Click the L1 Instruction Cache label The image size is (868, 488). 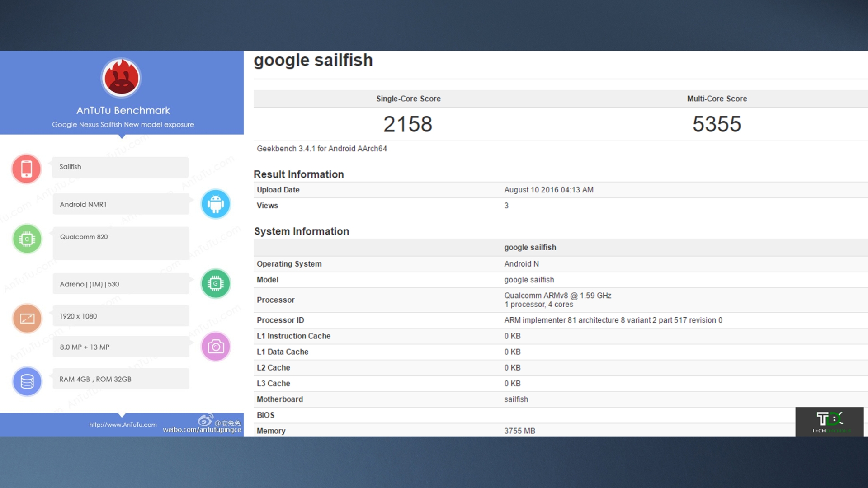coord(294,336)
